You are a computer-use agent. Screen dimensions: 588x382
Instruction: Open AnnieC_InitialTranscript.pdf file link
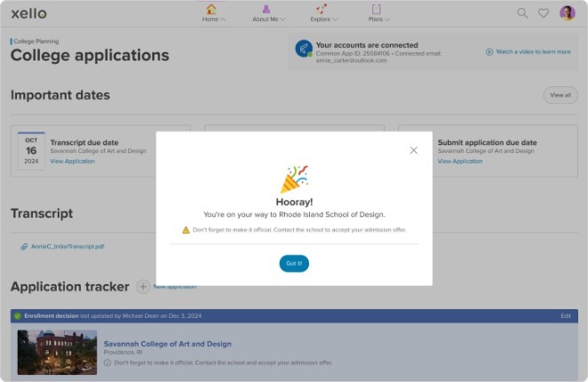click(x=68, y=247)
